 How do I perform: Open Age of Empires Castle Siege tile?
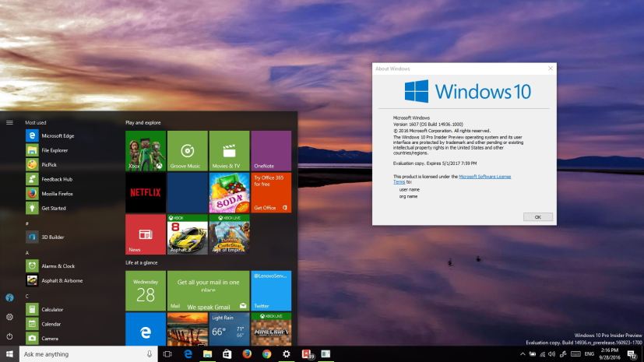coord(229,234)
